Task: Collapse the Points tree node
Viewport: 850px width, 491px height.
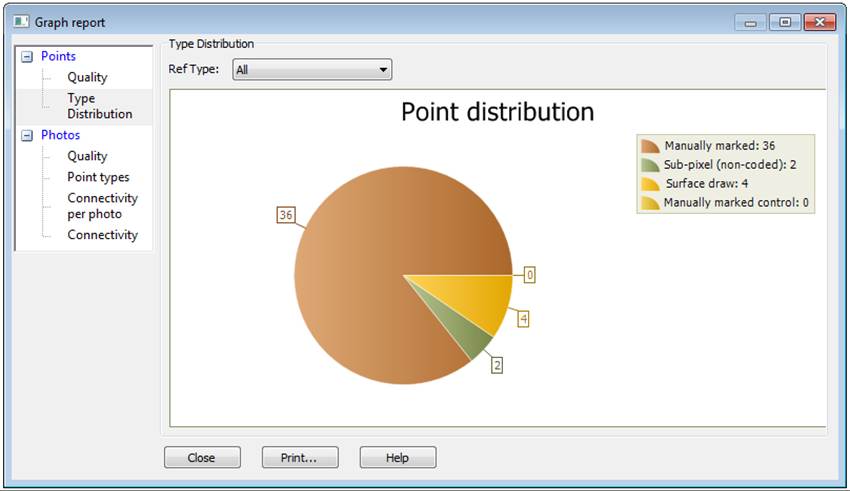Action: 27,57
